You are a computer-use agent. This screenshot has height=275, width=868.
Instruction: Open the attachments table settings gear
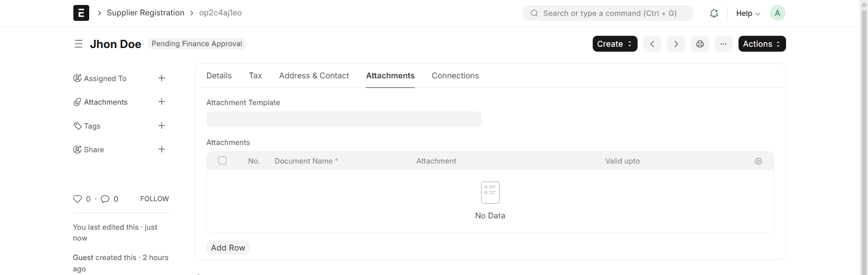click(758, 161)
